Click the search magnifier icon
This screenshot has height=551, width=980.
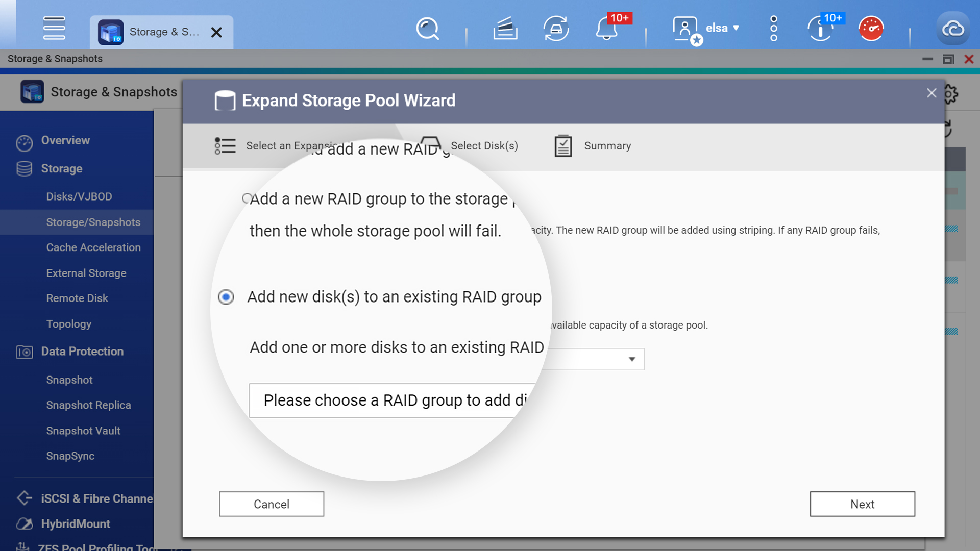[x=427, y=29]
